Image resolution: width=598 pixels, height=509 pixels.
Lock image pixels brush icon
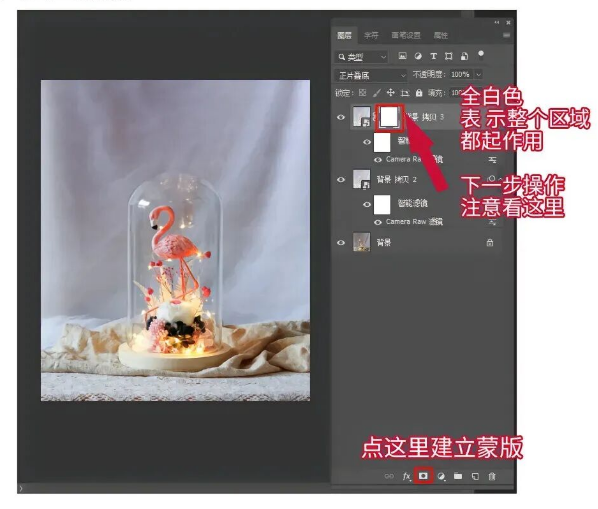[x=376, y=93]
